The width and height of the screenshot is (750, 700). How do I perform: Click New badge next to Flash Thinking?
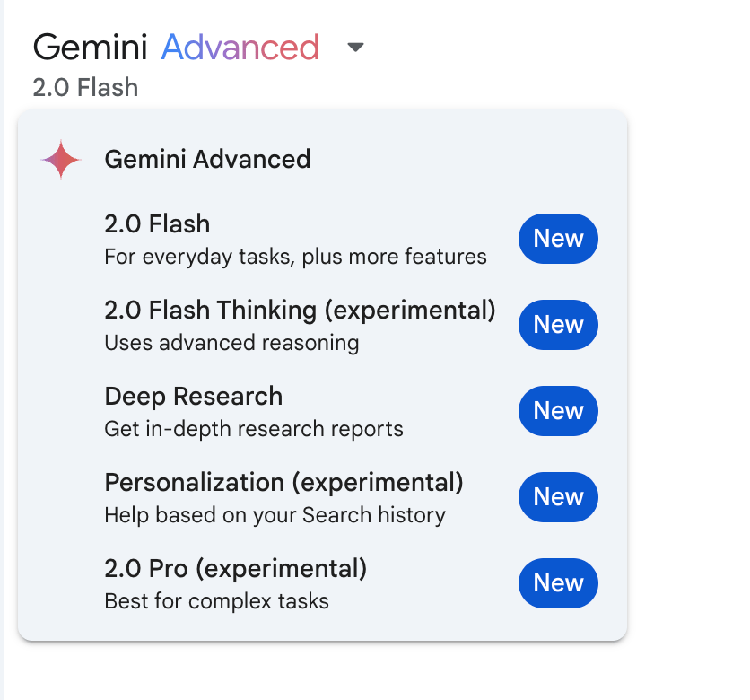point(558,325)
